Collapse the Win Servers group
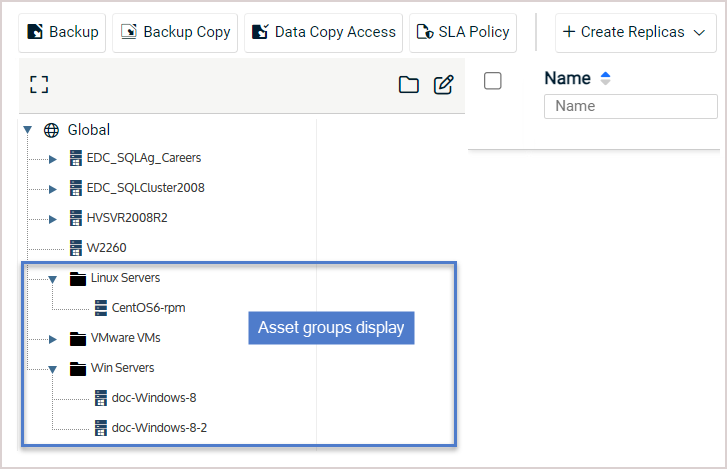The height and width of the screenshot is (469, 727). 52,369
